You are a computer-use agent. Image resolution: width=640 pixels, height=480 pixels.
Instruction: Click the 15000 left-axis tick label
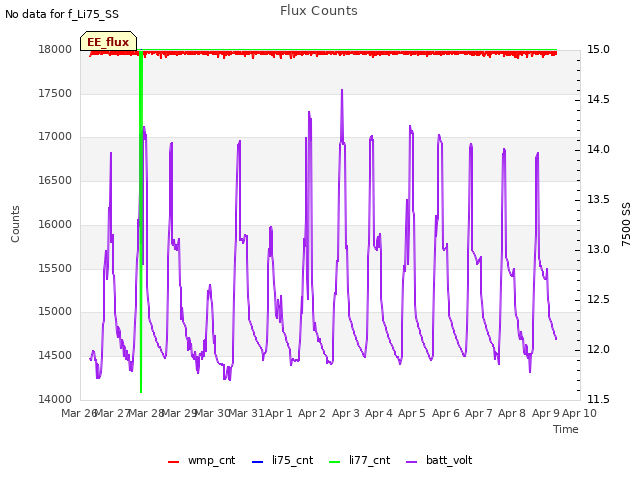tap(55, 312)
